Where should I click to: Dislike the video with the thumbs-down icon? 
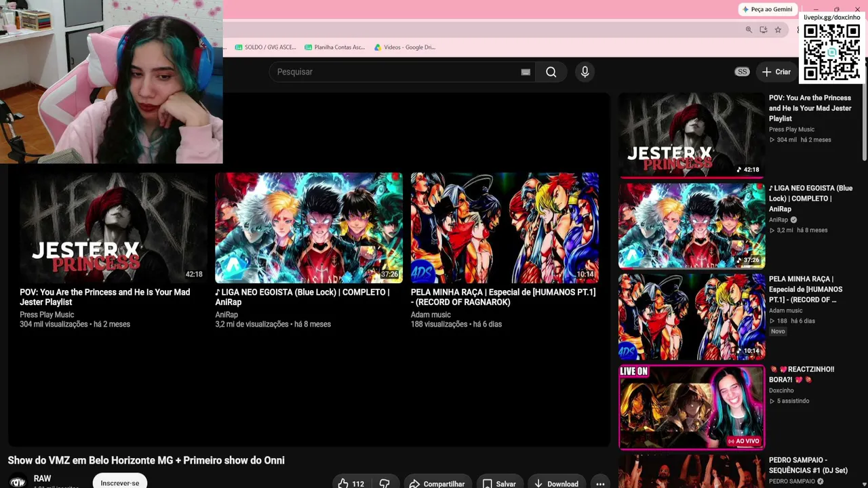(384, 483)
